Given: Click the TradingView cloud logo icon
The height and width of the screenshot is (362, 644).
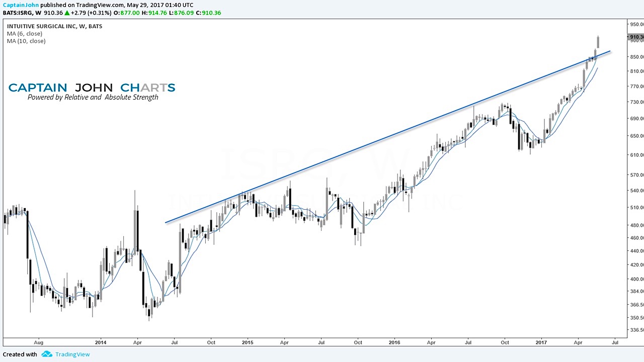Looking at the screenshot, I should tap(47, 354).
